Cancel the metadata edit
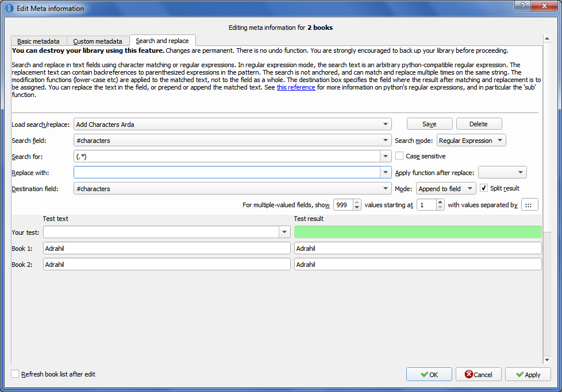The image size is (562, 392). tap(479, 374)
